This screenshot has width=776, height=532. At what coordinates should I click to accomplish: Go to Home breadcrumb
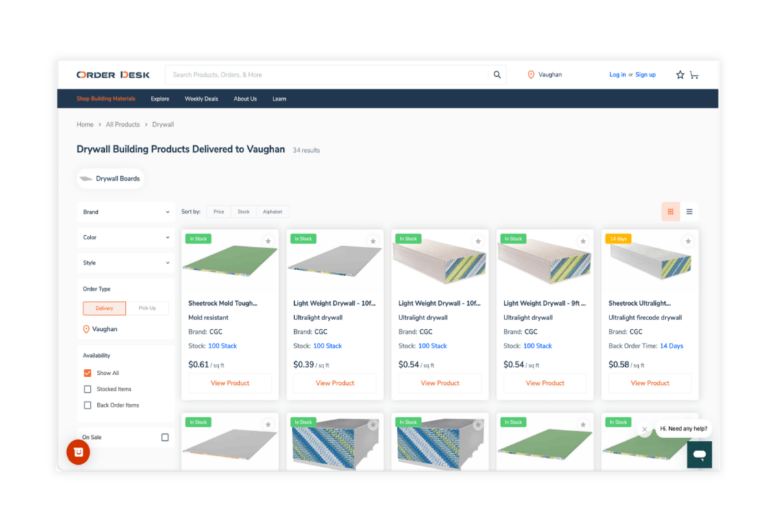pos(84,125)
